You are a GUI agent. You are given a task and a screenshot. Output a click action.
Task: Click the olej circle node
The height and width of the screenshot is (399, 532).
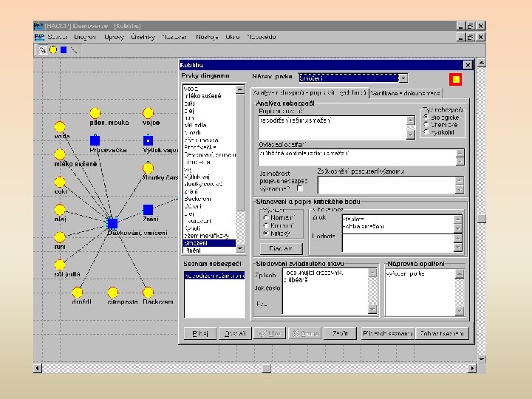point(60,209)
